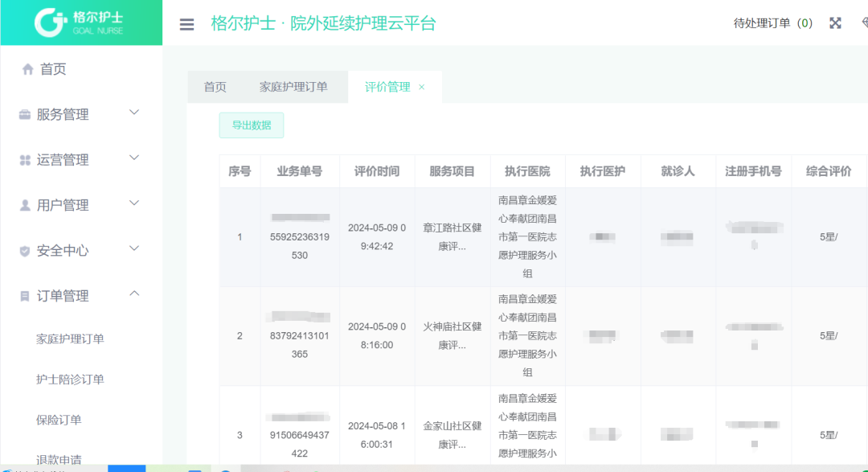This screenshot has height=472, width=868.
Task: Open 待处理订单 pending orders link
Action: (772, 23)
